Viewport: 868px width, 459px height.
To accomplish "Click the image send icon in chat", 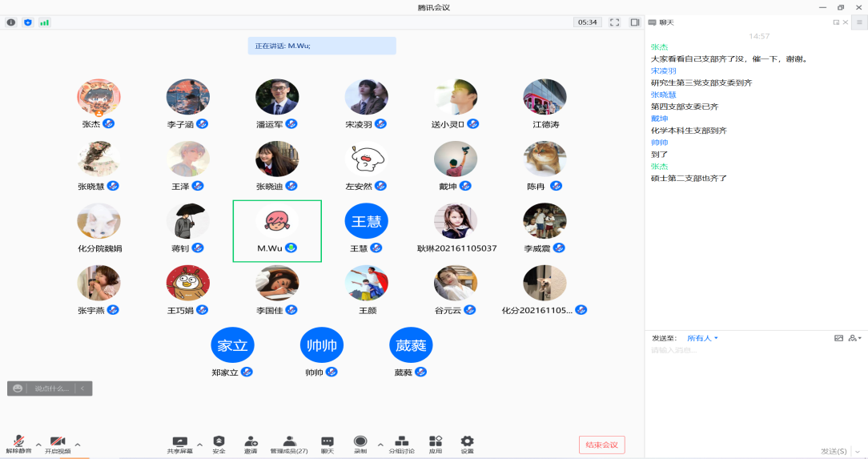I will coord(838,338).
